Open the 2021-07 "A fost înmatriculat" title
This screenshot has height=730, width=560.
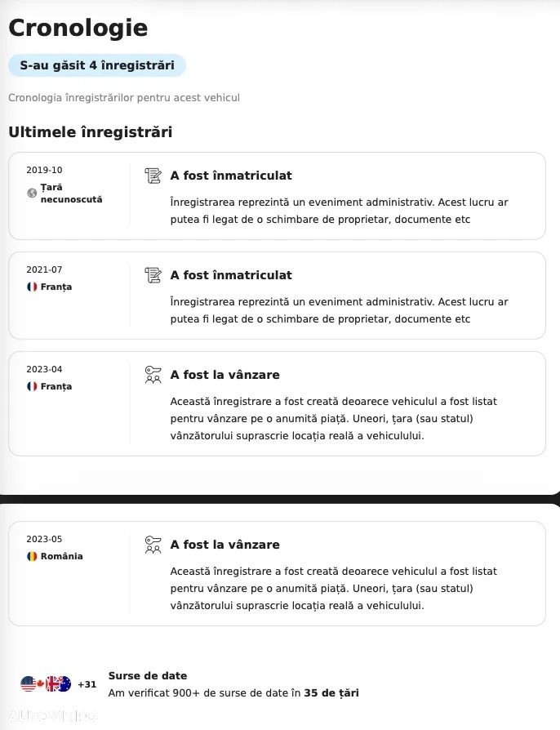tap(231, 275)
